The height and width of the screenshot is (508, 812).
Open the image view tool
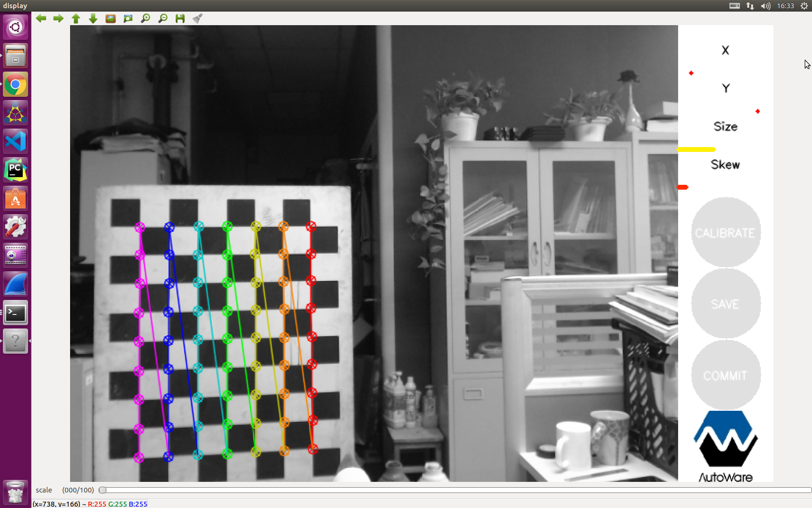(110, 18)
